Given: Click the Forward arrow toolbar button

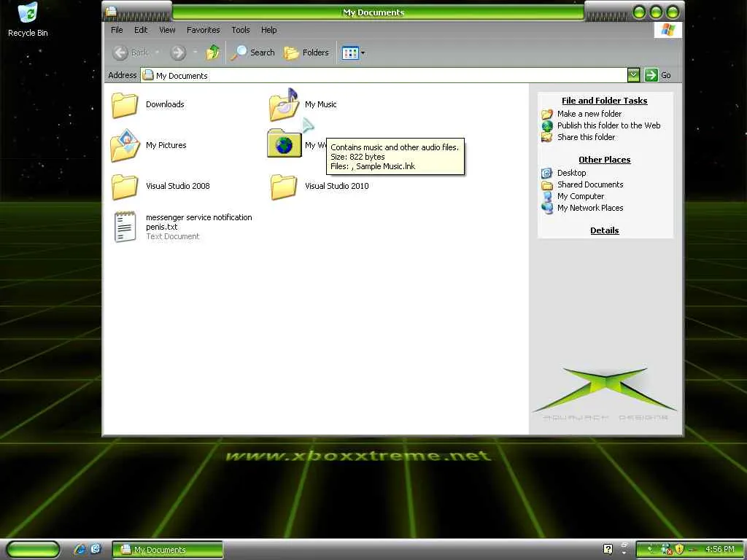Looking at the screenshot, I should coord(178,52).
